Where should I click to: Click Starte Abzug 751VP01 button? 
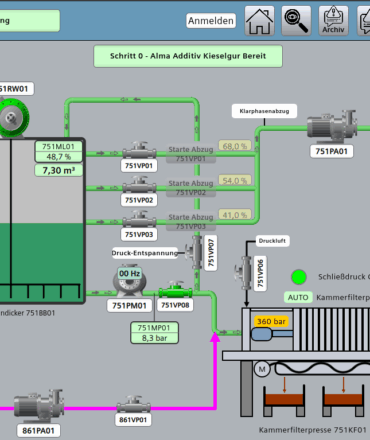(191, 154)
